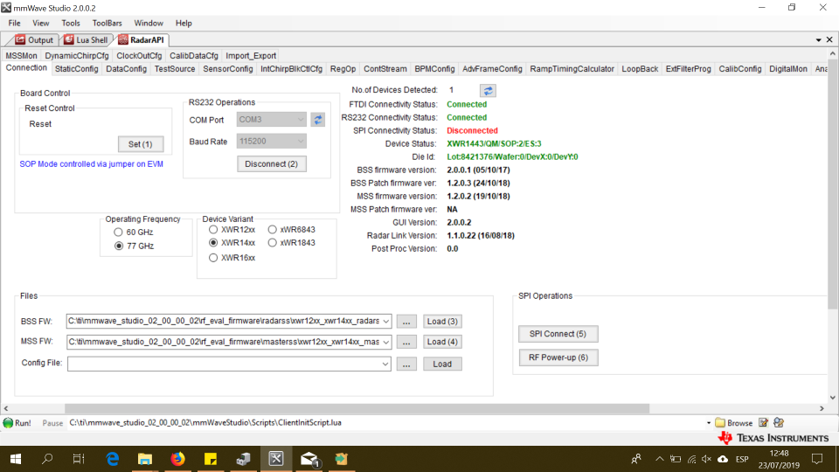Choose xWR6843 device variant
The width and height of the screenshot is (839, 472).
272,230
